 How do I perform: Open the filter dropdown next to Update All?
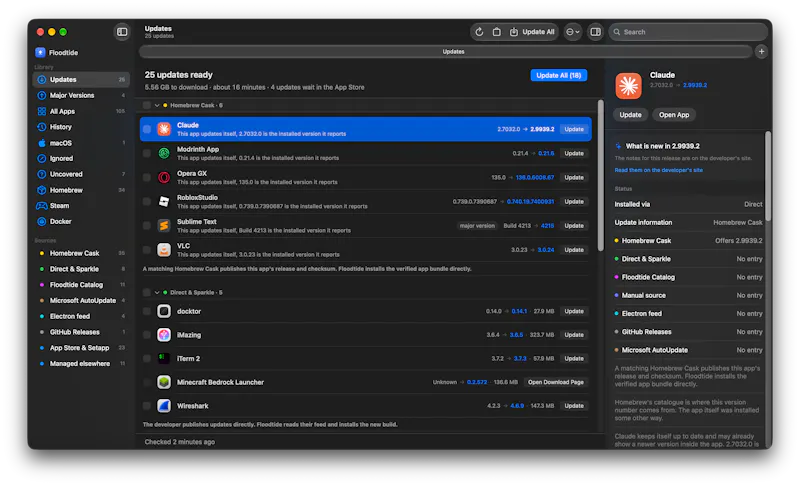coord(572,32)
